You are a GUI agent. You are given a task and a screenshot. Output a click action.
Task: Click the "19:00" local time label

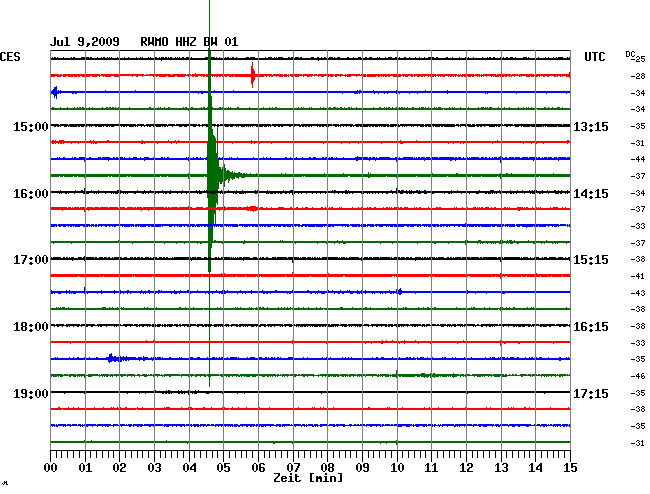pos(31,393)
